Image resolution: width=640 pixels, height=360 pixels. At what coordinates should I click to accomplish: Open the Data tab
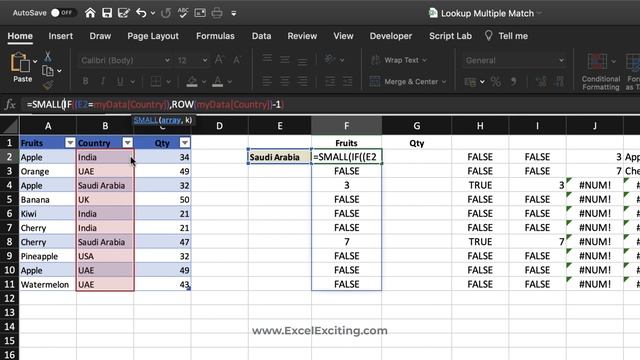click(261, 36)
